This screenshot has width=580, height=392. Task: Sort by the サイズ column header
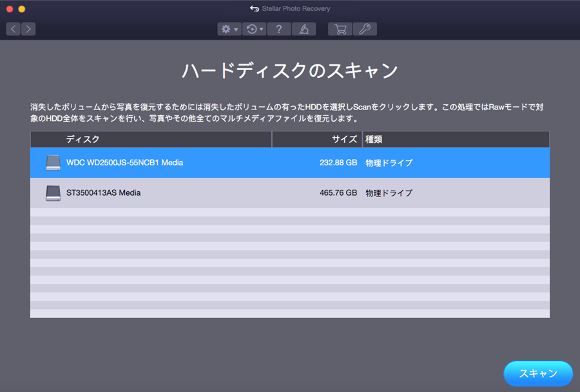click(x=317, y=139)
